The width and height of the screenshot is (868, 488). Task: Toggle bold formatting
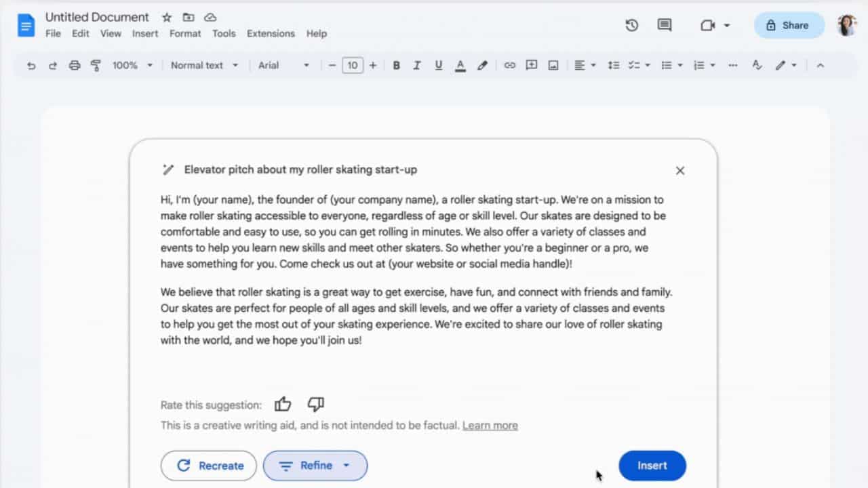coord(396,65)
